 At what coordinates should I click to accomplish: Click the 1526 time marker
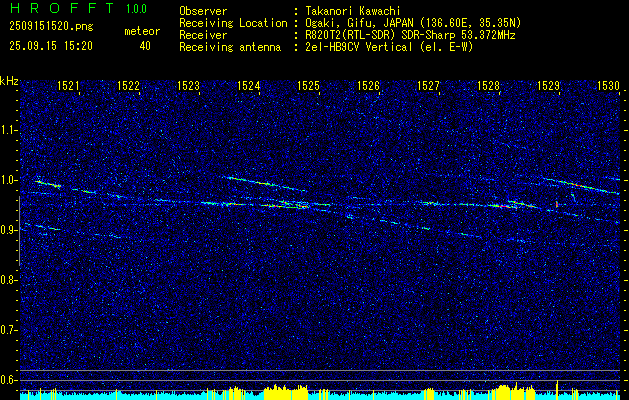tap(368, 86)
